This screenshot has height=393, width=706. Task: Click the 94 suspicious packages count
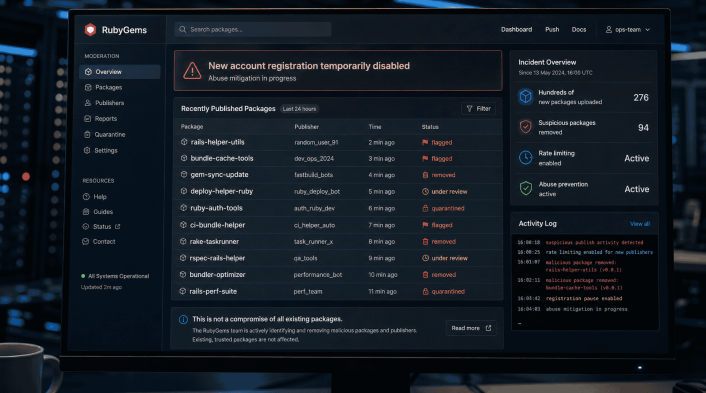(x=643, y=127)
